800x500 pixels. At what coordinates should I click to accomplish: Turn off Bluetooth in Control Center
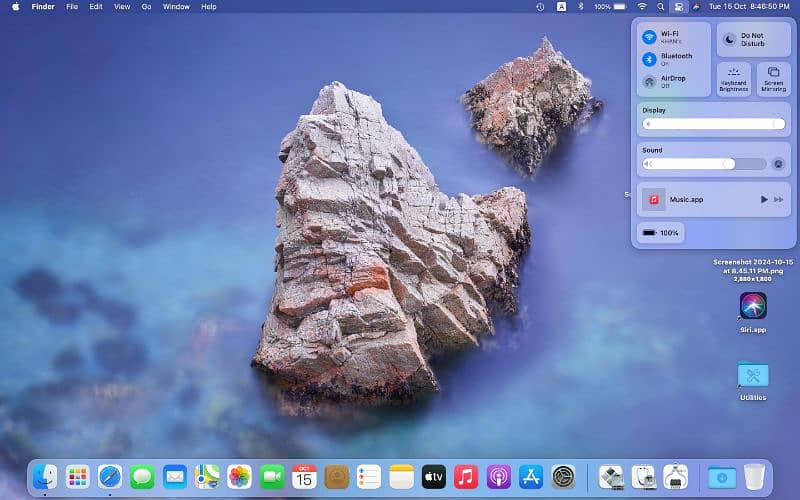(649, 59)
